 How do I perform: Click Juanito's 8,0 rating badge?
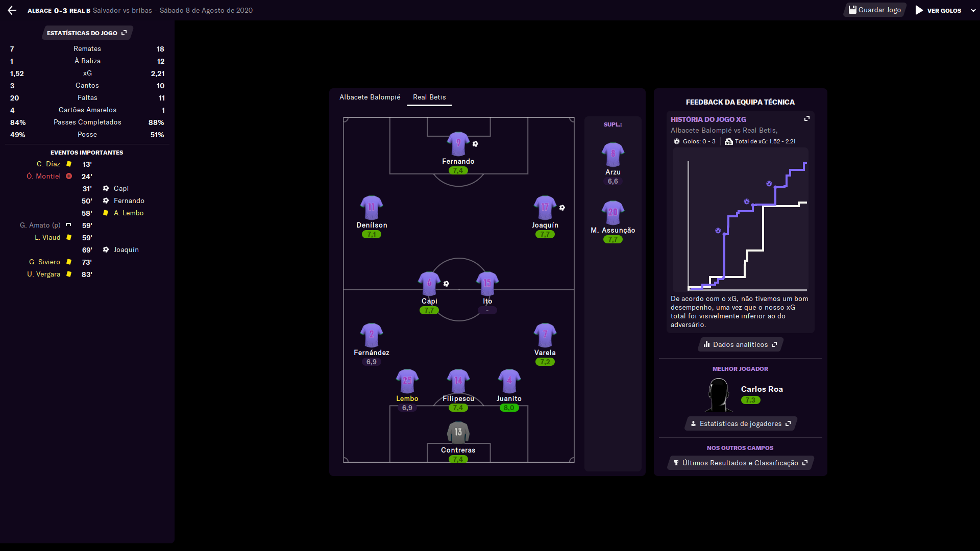click(x=509, y=408)
